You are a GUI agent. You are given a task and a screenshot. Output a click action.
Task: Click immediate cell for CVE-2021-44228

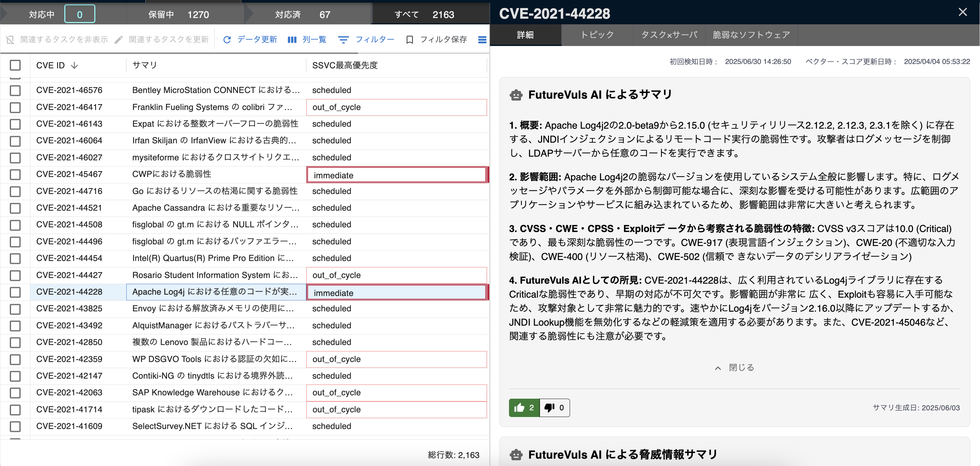point(396,293)
